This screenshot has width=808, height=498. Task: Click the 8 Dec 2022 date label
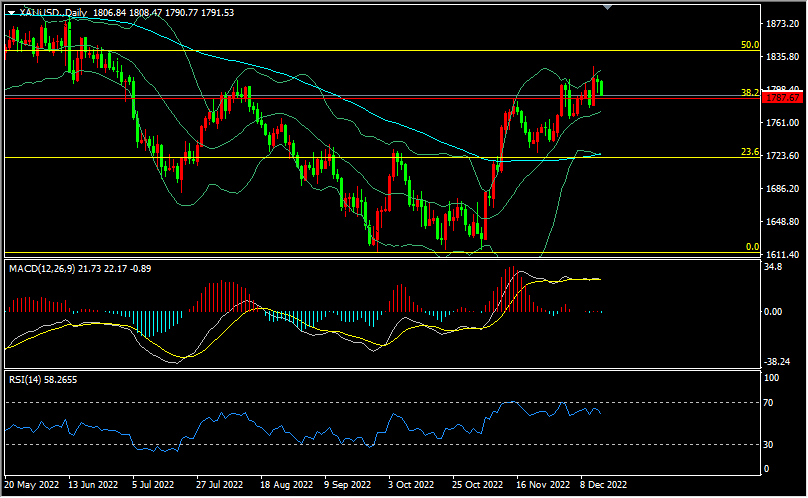pyautogui.click(x=602, y=485)
